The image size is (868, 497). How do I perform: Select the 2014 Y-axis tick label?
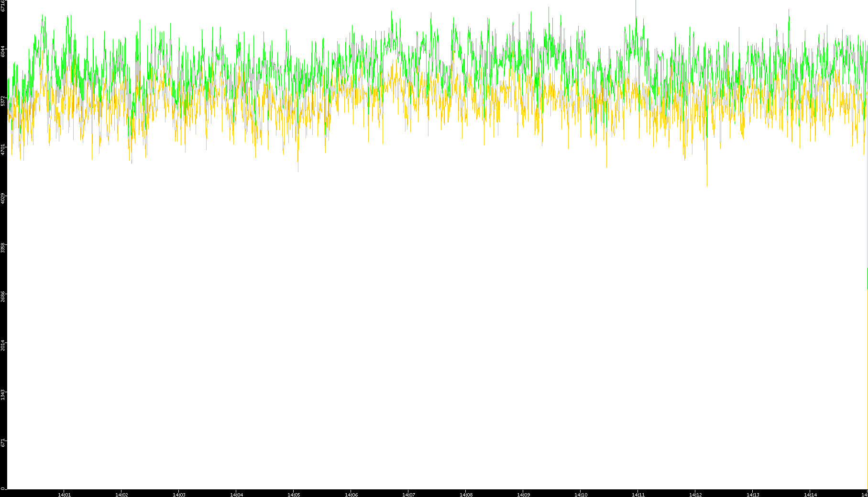(3, 345)
